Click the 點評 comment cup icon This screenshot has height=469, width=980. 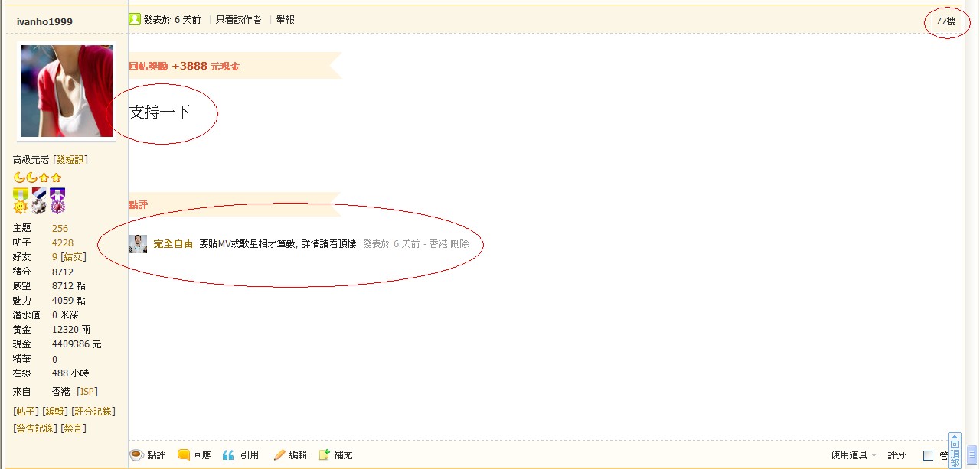click(136, 454)
